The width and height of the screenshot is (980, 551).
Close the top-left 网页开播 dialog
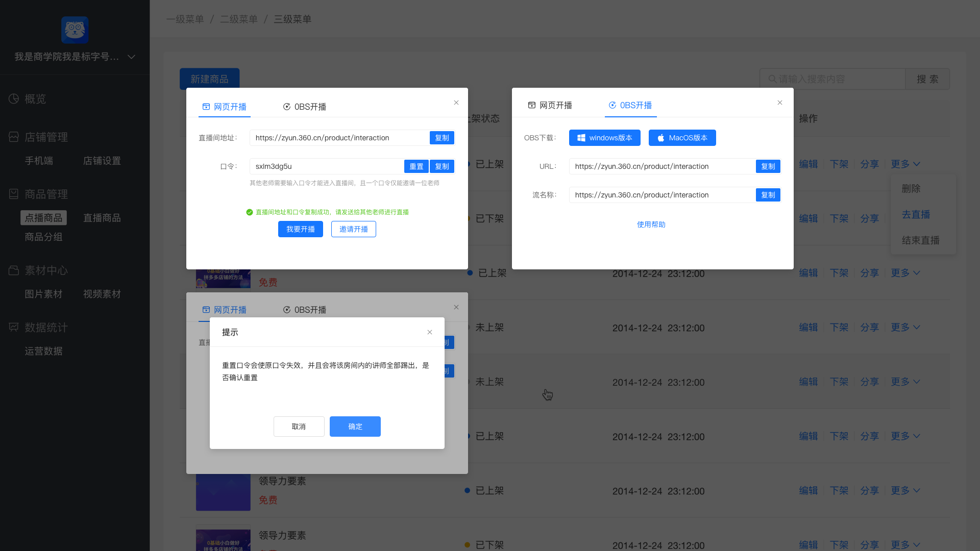(456, 103)
